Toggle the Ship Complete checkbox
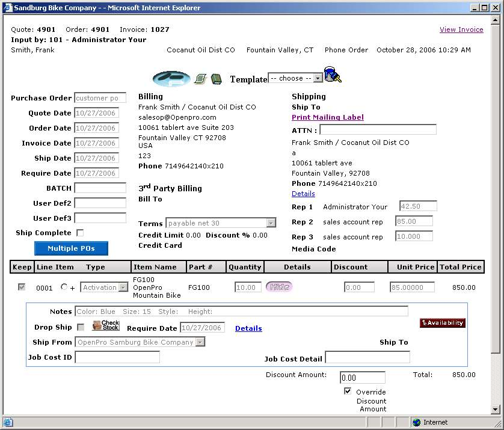The height and width of the screenshot is (430, 504). [80, 233]
